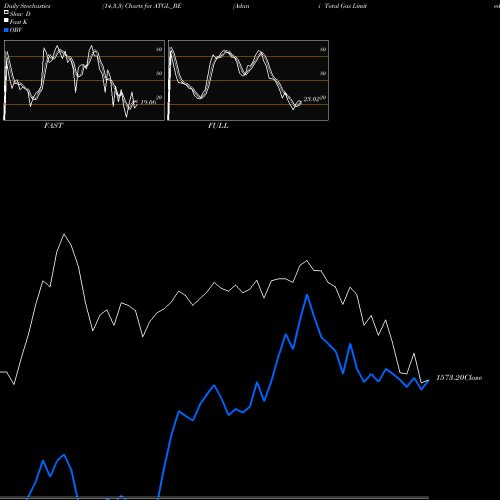The height and width of the screenshot is (500, 500).
Task: Select the 'Total Gas Limit' title text
Action: coord(346,6)
